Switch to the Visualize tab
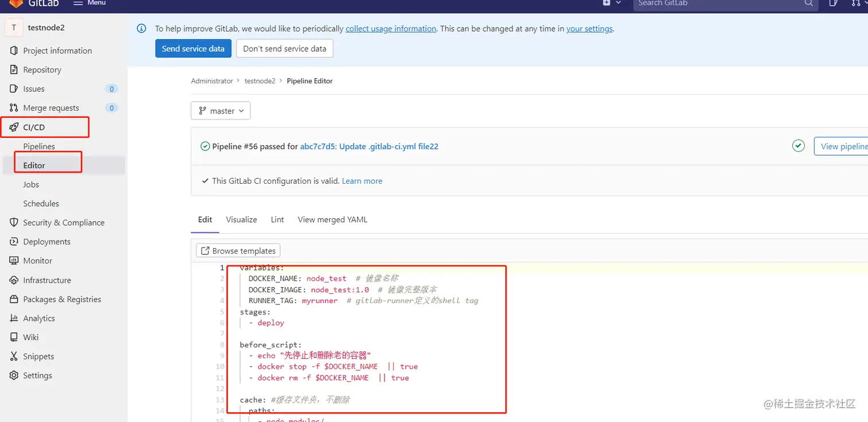 241,219
